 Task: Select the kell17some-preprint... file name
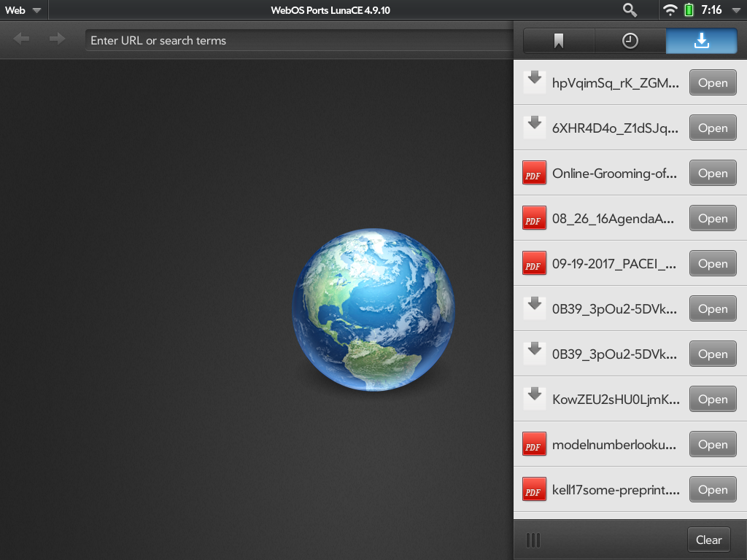coord(616,490)
